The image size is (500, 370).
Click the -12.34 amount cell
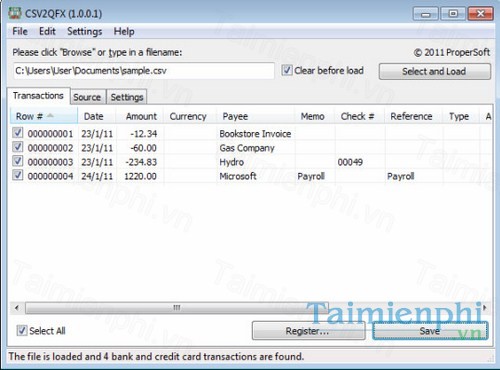pyautogui.click(x=143, y=134)
